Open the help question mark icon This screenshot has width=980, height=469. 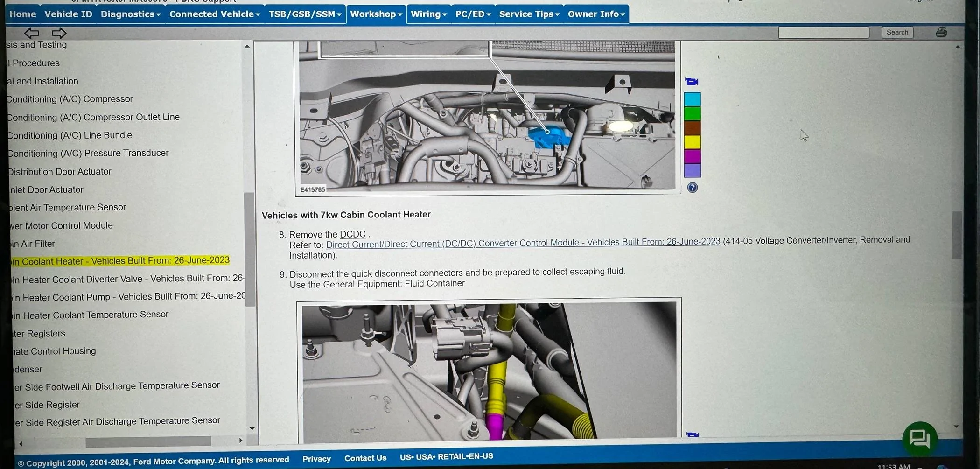[693, 188]
